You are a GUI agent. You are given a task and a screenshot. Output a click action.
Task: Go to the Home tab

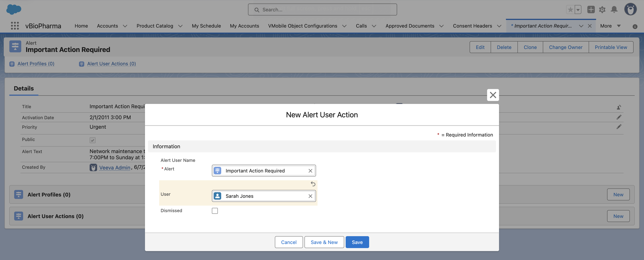coord(81,26)
